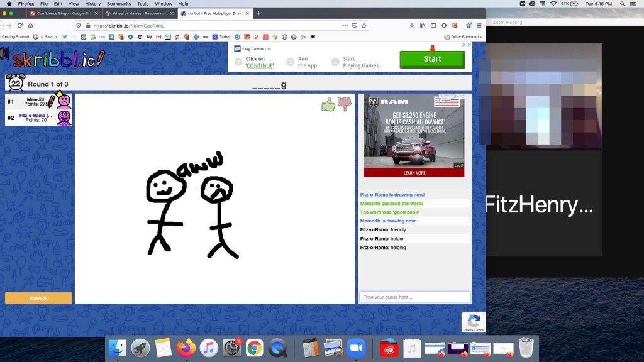The width and height of the screenshot is (644, 362).
Task: Reload the page in Firefox
Action: click(x=20, y=25)
